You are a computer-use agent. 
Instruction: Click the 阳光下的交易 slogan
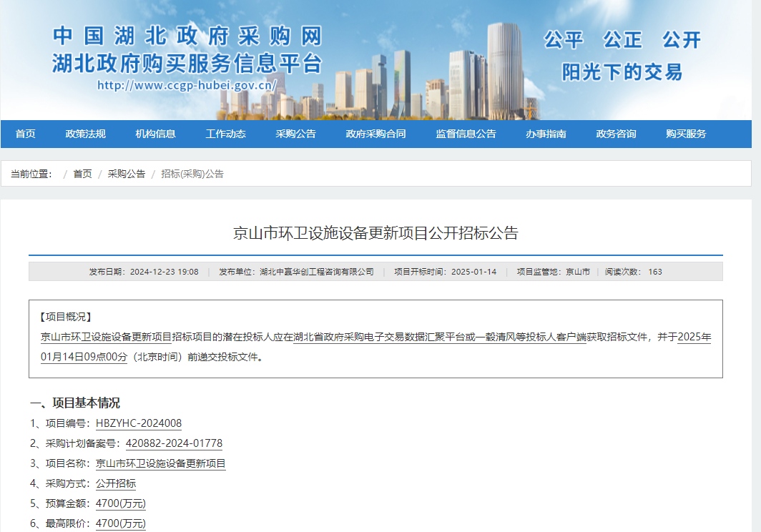(622, 72)
